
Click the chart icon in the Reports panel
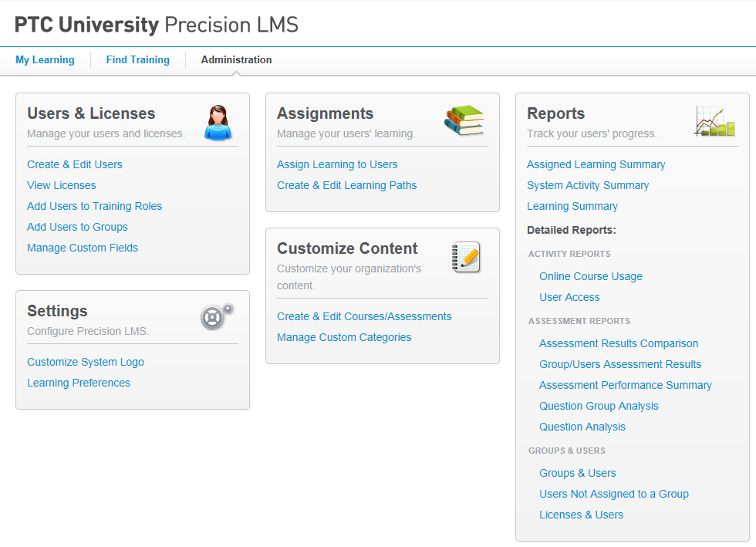click(x=714, y=122)
